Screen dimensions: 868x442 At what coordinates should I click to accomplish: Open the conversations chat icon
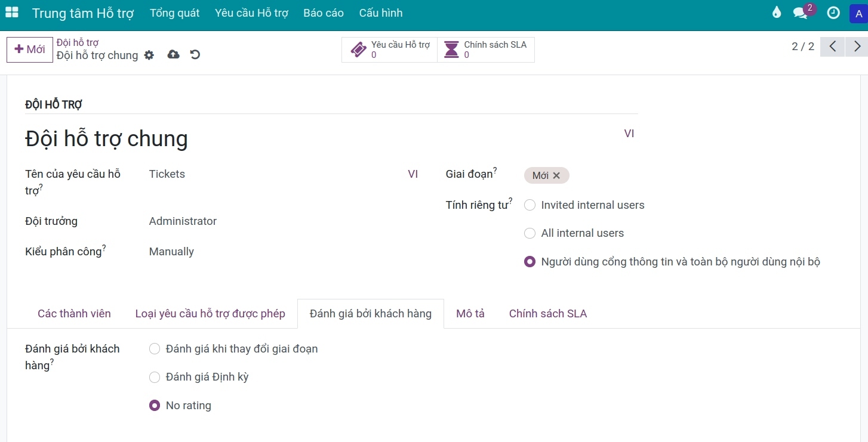[x=800, y=13]
